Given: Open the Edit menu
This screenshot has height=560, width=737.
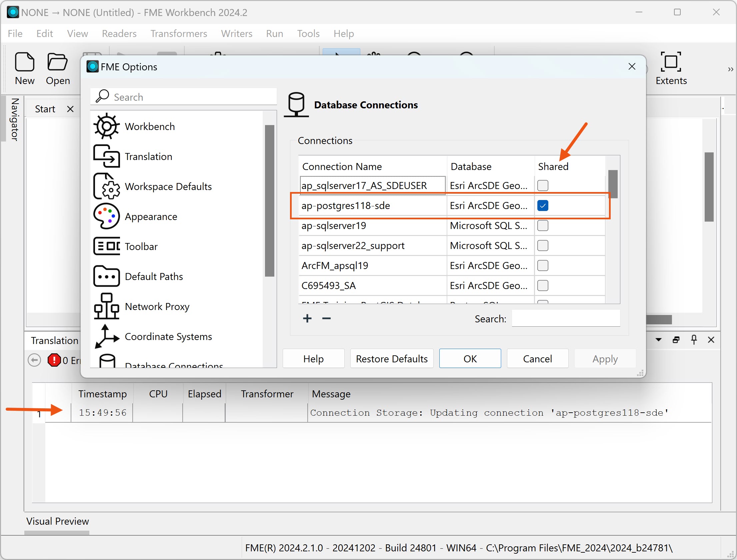Looking at the screenshot, I should point(44,33).
